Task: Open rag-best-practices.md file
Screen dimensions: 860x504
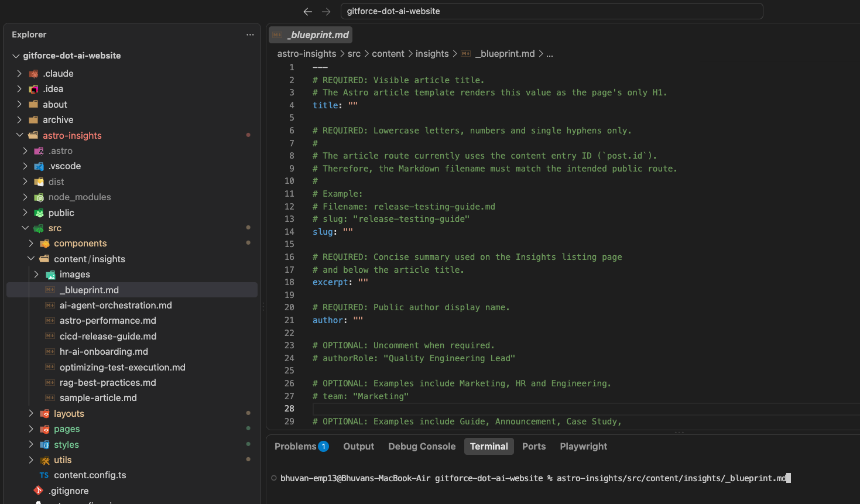Action: coord(108,383)
